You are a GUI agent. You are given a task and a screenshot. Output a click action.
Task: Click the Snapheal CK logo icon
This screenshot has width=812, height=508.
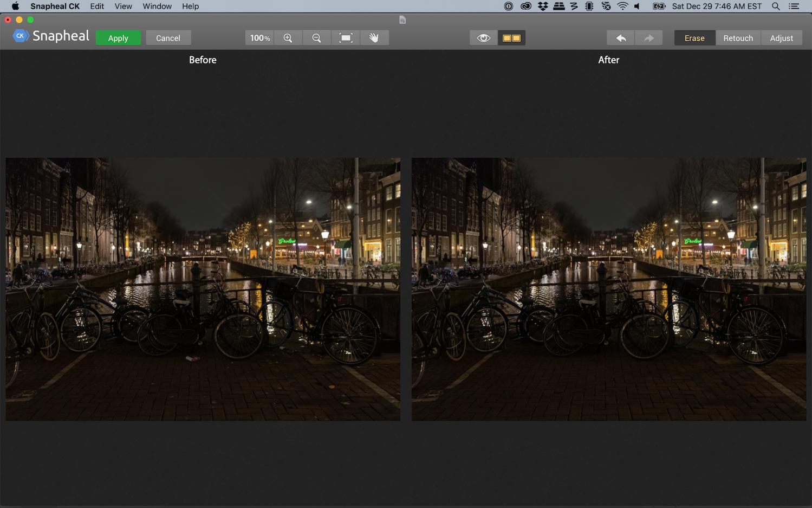[20, 36]
